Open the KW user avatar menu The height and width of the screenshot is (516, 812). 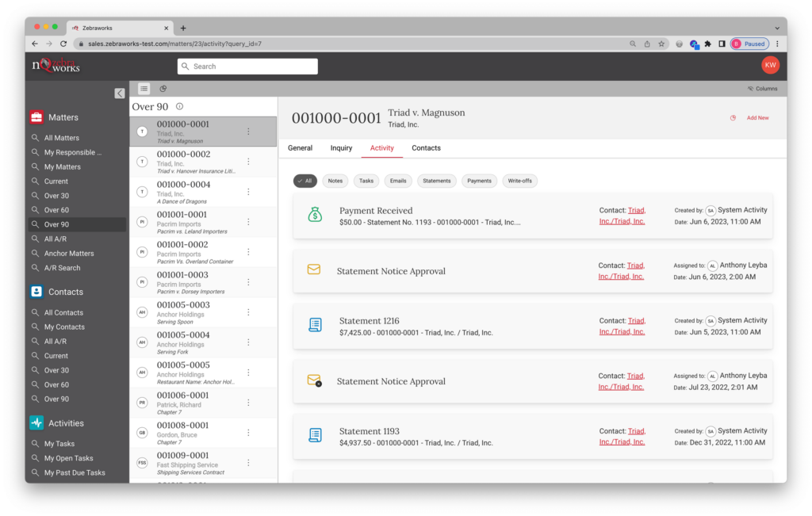click(x=770, y=66)
